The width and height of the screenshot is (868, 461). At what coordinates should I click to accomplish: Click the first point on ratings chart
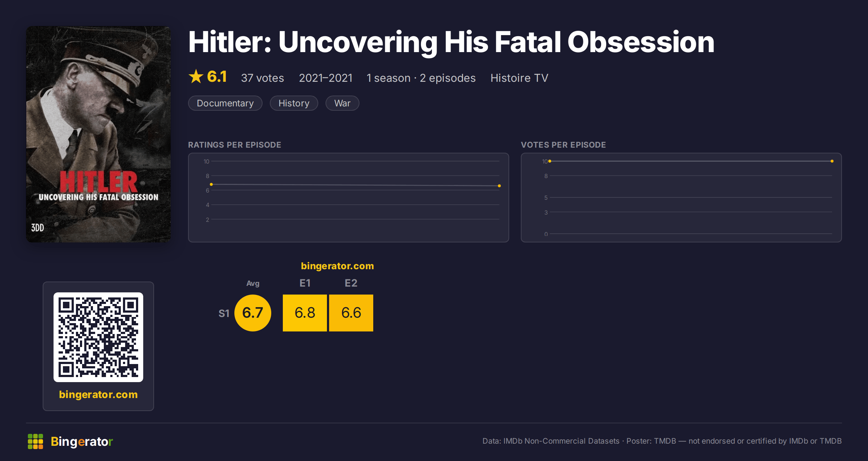click(x=211, y=185)
